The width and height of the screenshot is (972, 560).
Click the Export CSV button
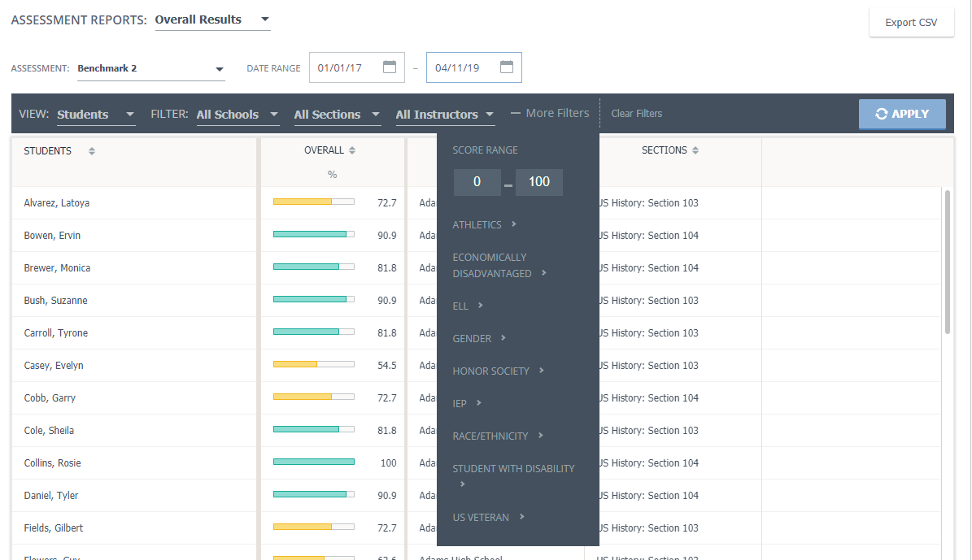[x=911, y=23]
